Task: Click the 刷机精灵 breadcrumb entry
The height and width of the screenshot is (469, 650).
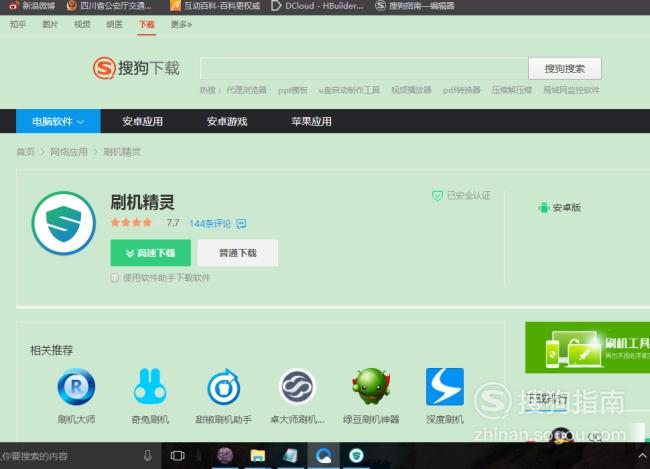Action: [122, 152]
